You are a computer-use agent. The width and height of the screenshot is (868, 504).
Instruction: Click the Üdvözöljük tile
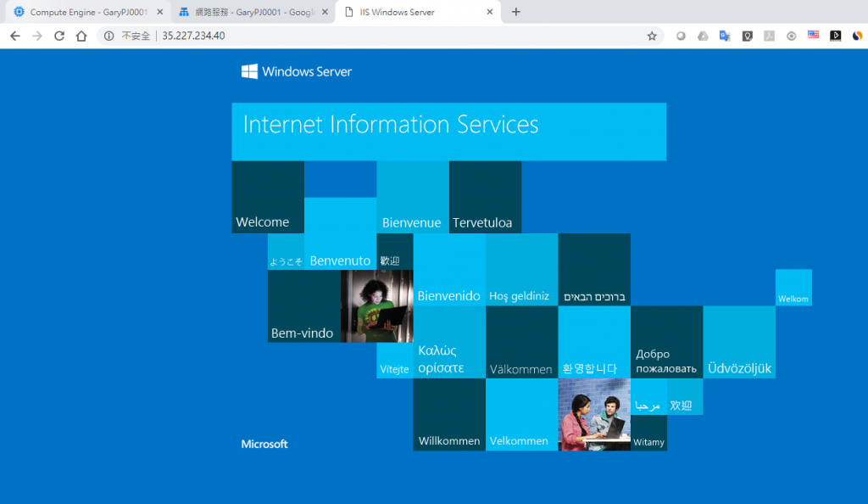tap(739, 342)
